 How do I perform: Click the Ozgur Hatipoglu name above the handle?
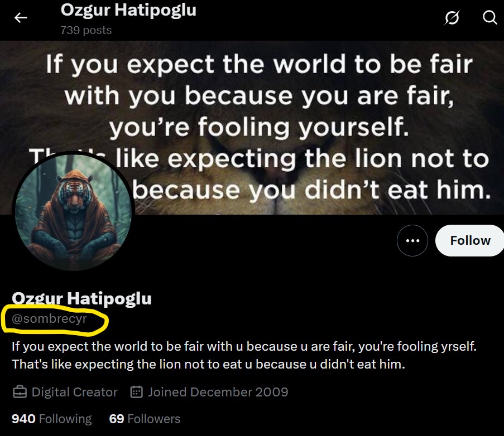[x=81, y=299]
